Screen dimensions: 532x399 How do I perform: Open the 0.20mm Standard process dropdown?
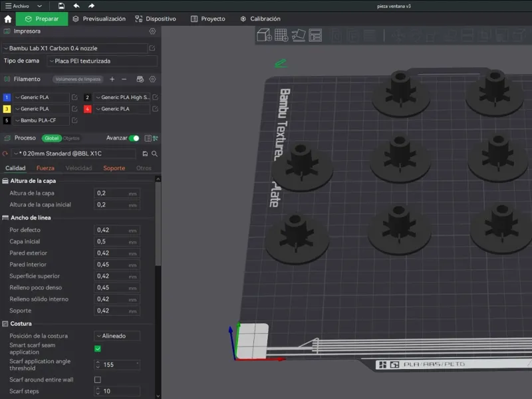coord(74,154)
